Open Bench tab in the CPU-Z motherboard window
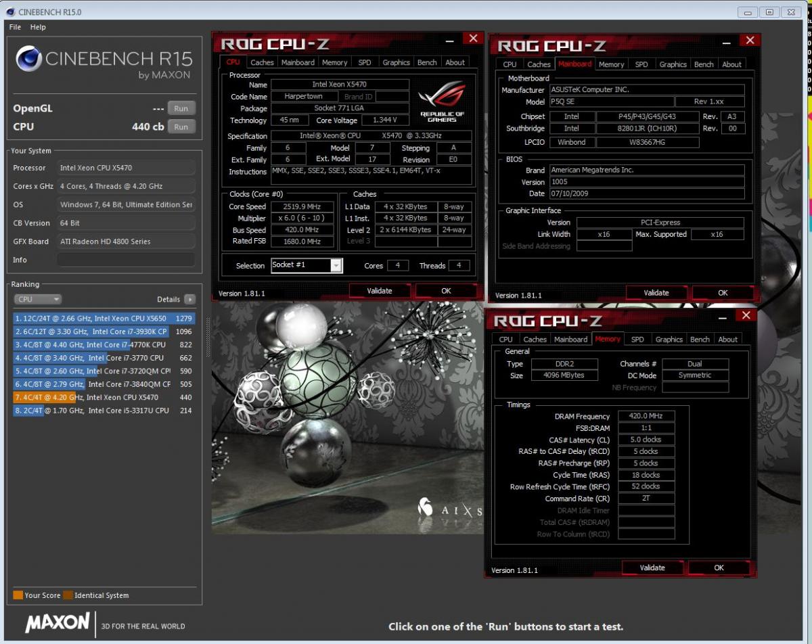This screenshot has width=812, height=644. pos(704,64)
